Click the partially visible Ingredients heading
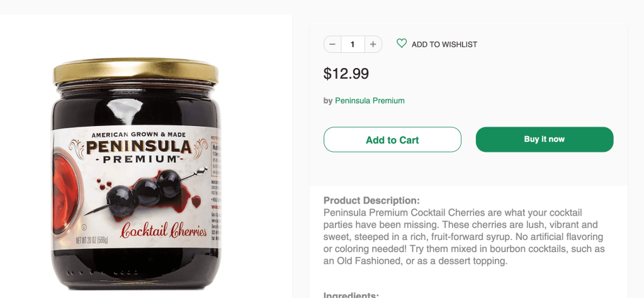This screenshot has width=644, height=298. [x=351, y=295]
